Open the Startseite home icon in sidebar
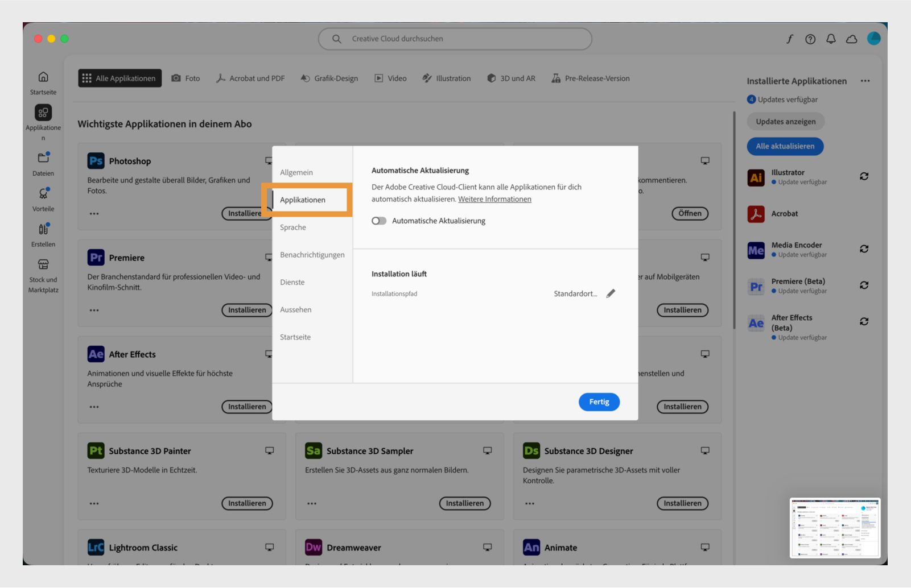Image resolution: width=911 pixels, height=588 pixels. click(x=43, y=77)
